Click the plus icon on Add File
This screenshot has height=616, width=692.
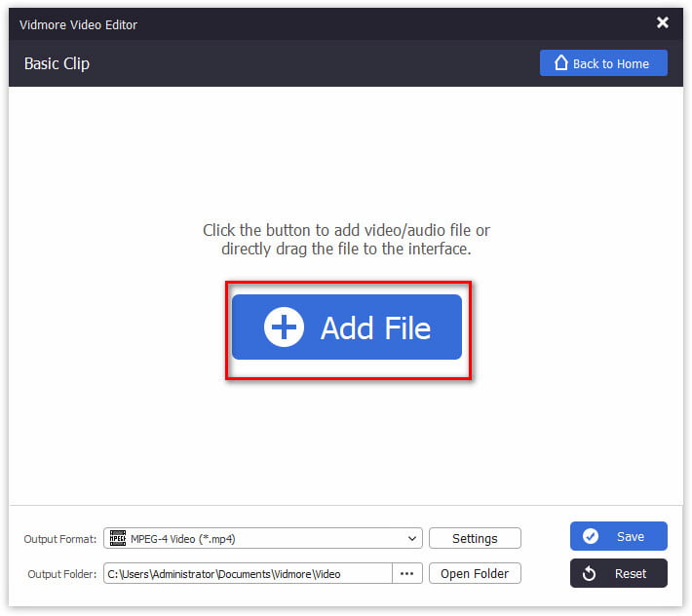click(x=284, y=327)
